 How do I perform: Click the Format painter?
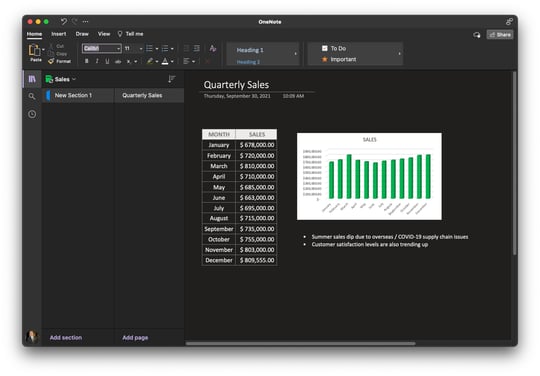[60, 61]
